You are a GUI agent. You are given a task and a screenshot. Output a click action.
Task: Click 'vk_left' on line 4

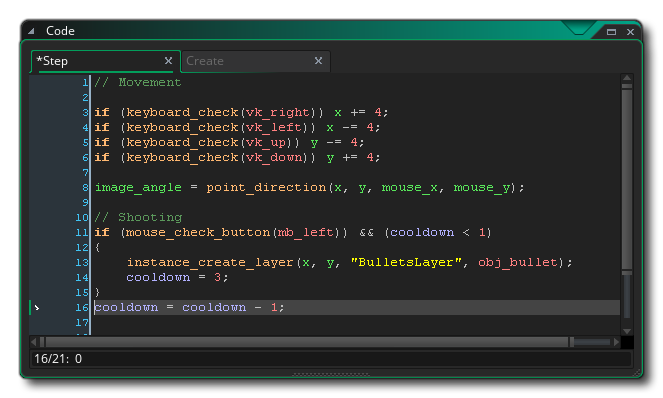click(x=274, y=128)
